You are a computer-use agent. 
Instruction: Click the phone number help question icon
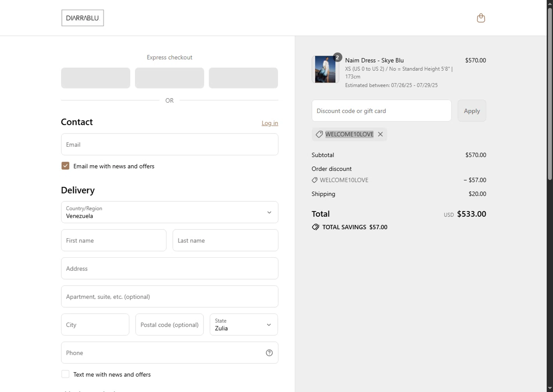tap(269, 353)
